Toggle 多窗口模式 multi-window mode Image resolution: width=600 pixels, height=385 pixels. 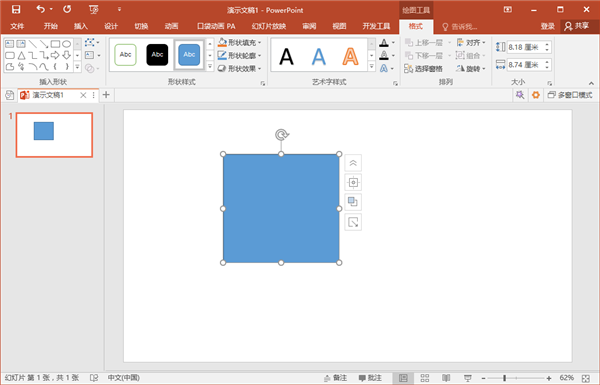click(570, 95)
